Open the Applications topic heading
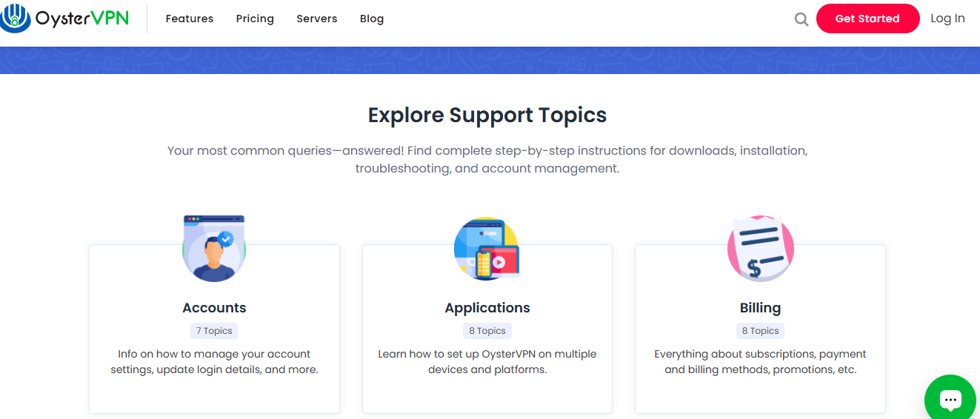 (487, 308)
